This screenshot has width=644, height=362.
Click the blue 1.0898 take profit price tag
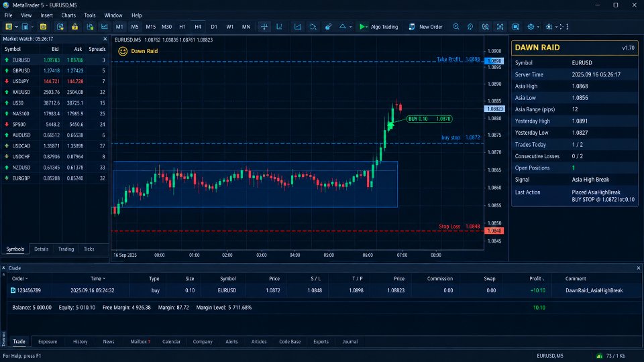(494, 61)
